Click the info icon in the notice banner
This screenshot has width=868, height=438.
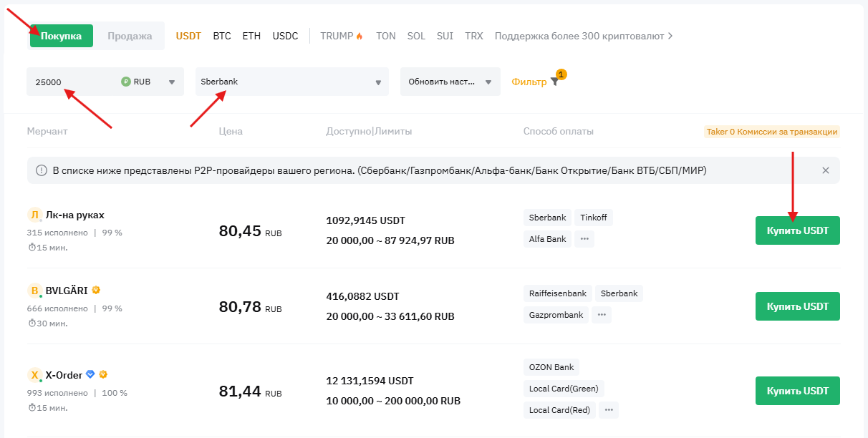point(40,170)
